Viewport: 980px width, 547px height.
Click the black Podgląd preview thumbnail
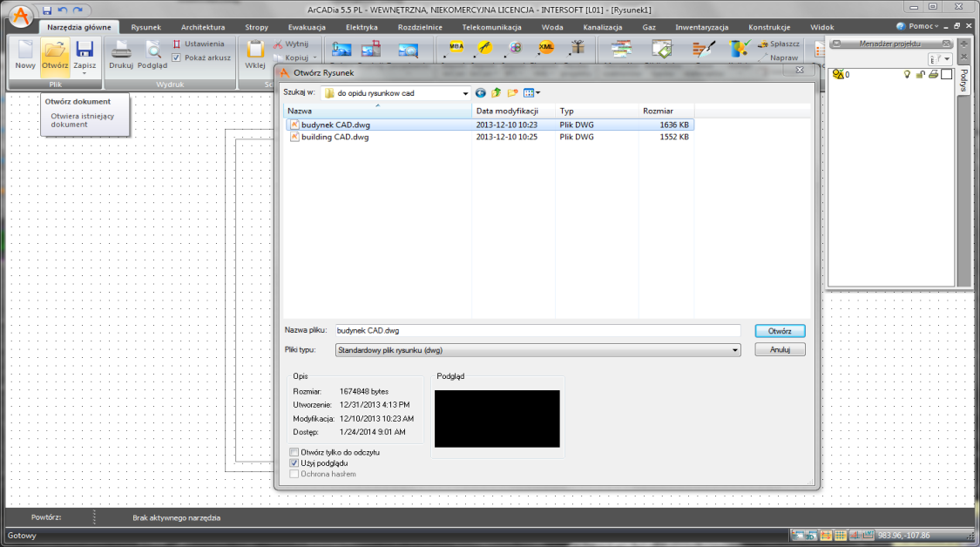tap(497, 419)
